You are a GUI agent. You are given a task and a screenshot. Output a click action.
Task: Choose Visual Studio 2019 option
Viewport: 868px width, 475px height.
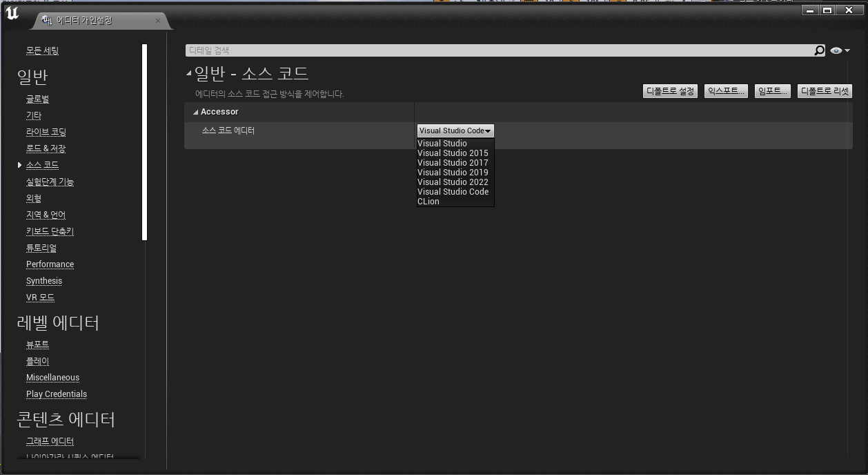click(453, 173)
